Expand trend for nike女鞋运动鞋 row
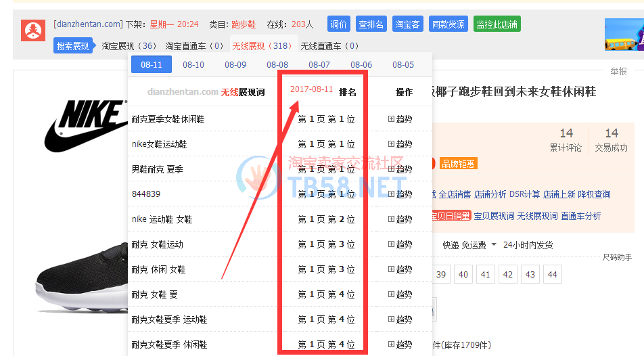This screenshot has height=356, width=644. (x=400, y=144)
